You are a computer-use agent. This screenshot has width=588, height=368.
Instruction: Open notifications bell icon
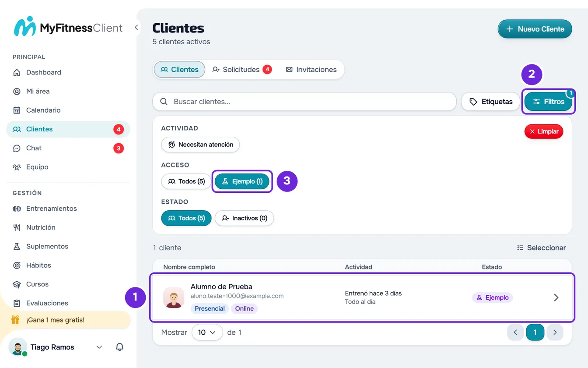[x=119, y=347]
